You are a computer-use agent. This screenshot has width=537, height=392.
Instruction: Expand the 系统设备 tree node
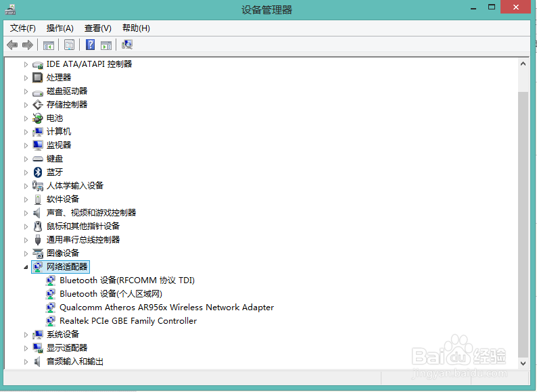pos(26,335)
